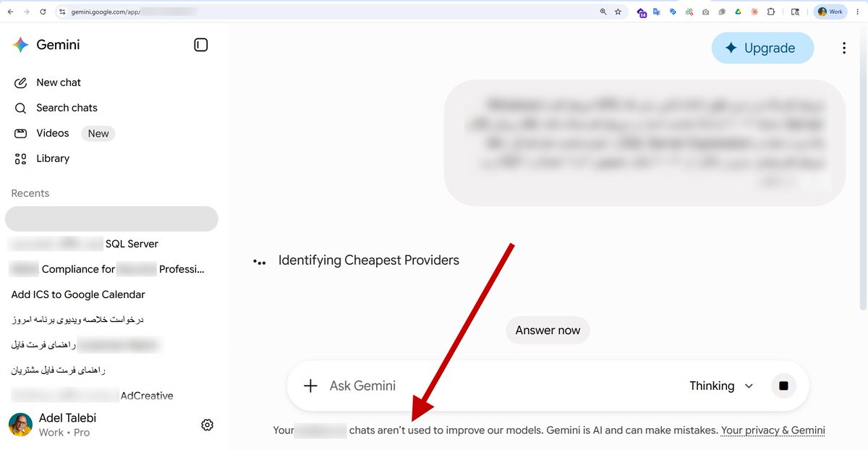Click the Gemini sparkle logo
Screen dimensions: 868x450
20,45
